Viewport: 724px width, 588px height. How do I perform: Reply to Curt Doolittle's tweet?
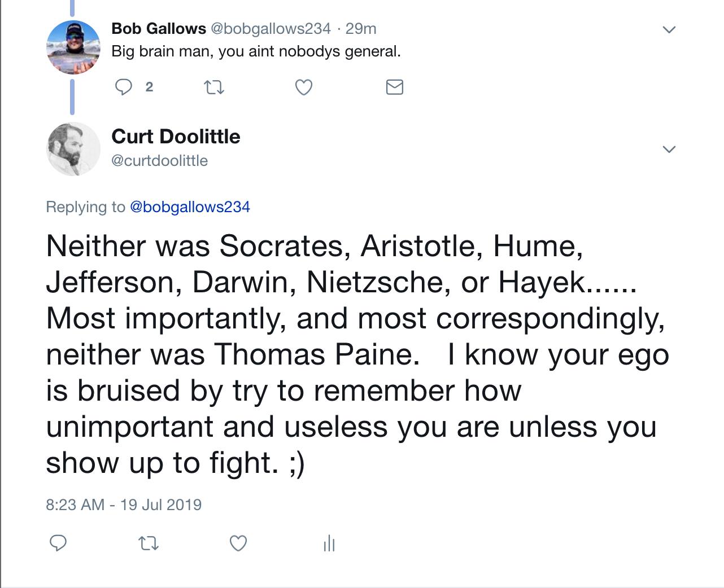(59, 543)
